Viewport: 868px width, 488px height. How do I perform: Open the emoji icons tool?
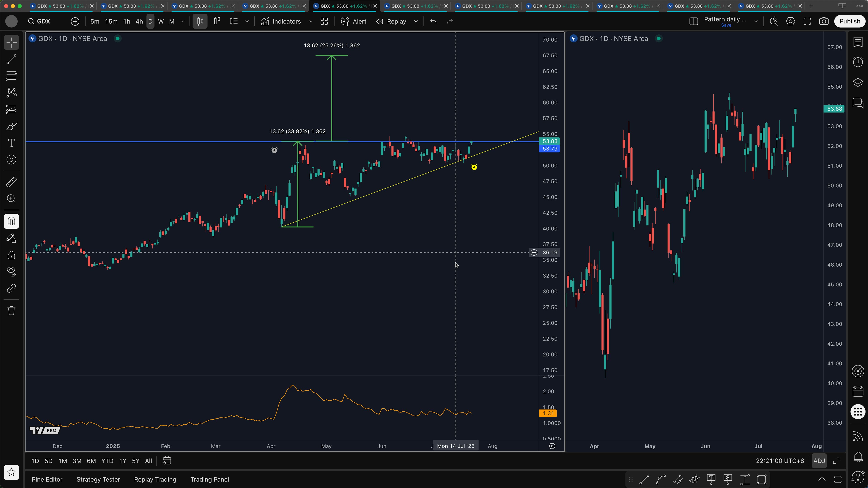[x=12, y=160]
